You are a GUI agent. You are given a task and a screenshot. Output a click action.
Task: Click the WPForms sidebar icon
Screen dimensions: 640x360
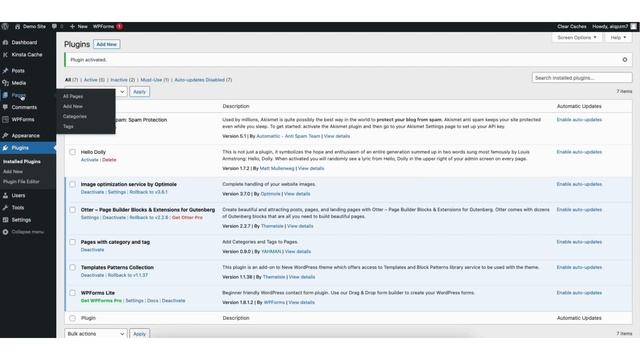click(5, 120)
